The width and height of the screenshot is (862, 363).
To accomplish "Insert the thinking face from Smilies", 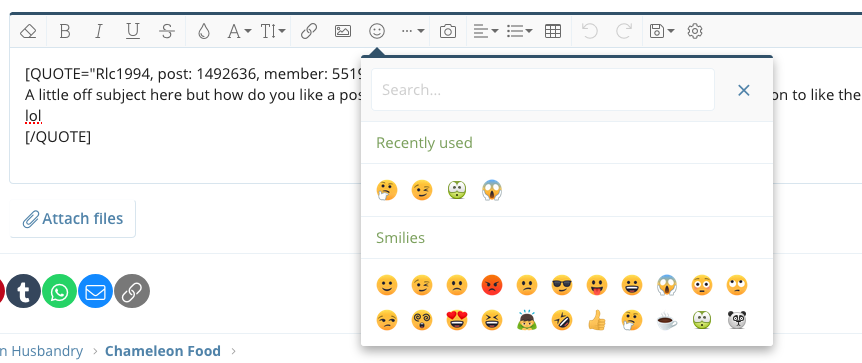I will pos(632,320).
